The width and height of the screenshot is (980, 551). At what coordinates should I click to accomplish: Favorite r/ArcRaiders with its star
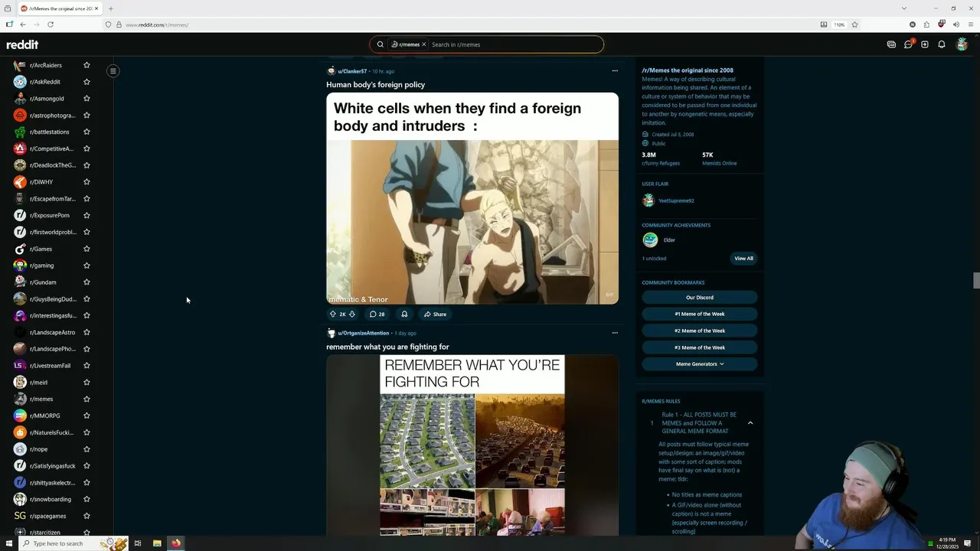click(x=87, y=65)
